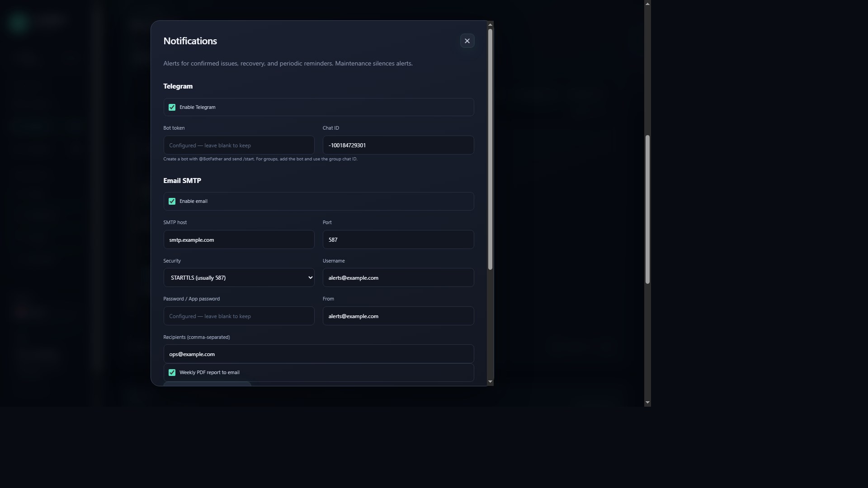Click the BotFather help text

(260, 159)
